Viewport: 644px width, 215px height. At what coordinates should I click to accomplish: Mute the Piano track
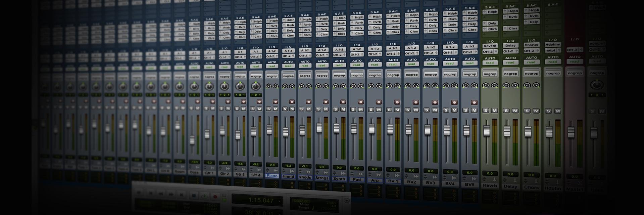tap(276, 109)
